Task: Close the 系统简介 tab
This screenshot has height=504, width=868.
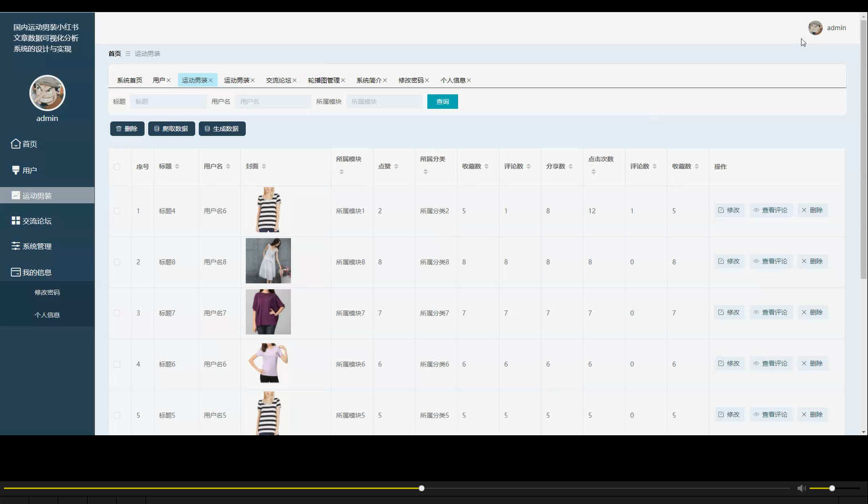Action: (x=385, y=80)
